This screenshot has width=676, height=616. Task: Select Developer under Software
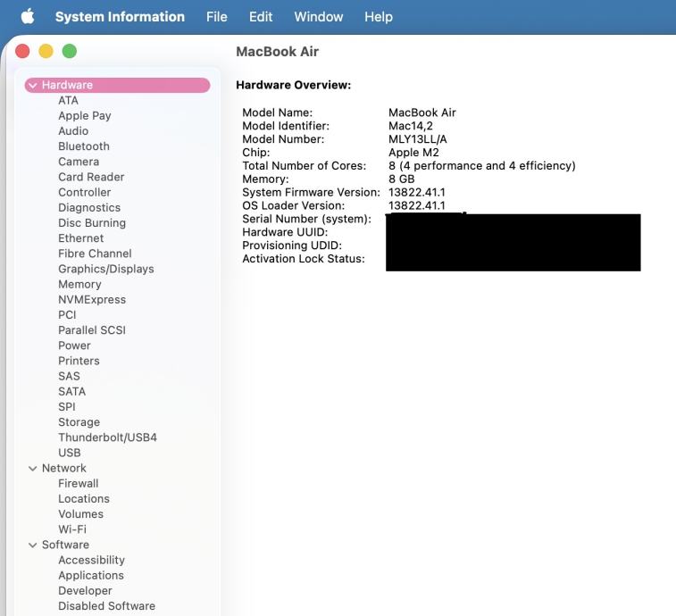click(x=85, y=590)
